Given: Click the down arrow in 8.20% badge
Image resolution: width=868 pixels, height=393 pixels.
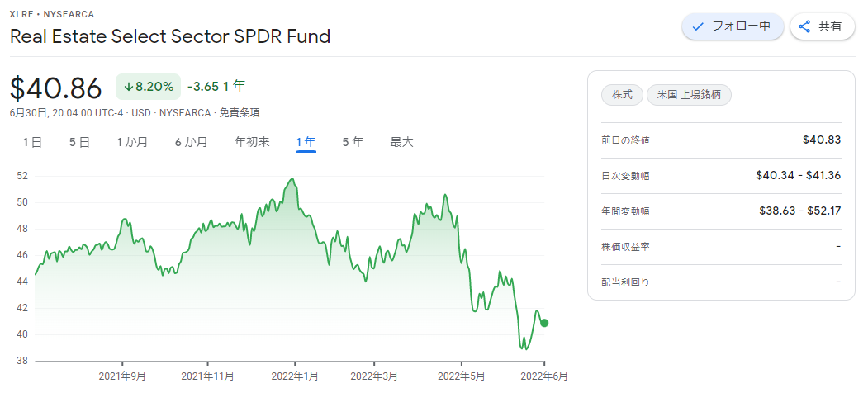Looking at the screenshot, I should [x=128, y=87].
